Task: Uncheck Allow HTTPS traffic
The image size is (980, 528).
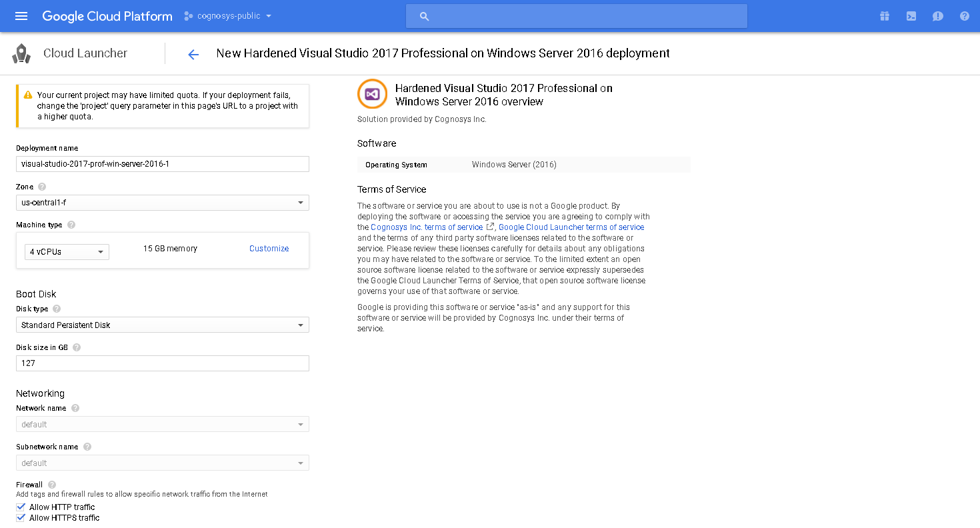Action: tap(21, 517)
